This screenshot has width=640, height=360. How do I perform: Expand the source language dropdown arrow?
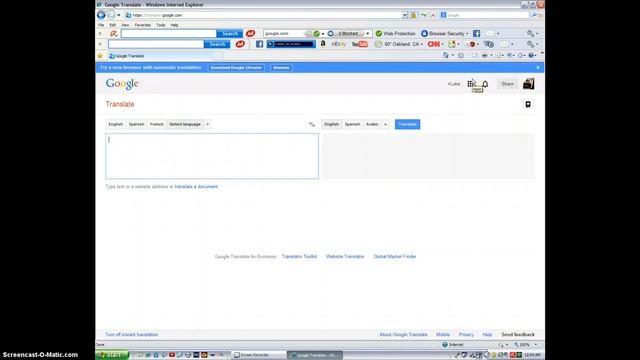[207, 124]
